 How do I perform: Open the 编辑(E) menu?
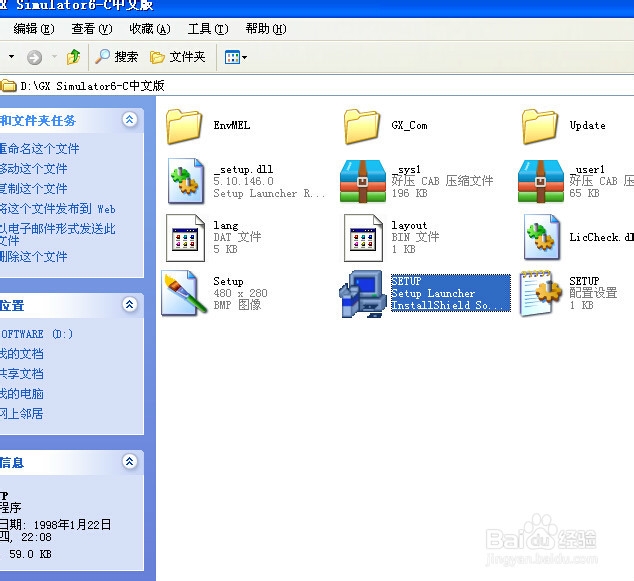(34, 29)
